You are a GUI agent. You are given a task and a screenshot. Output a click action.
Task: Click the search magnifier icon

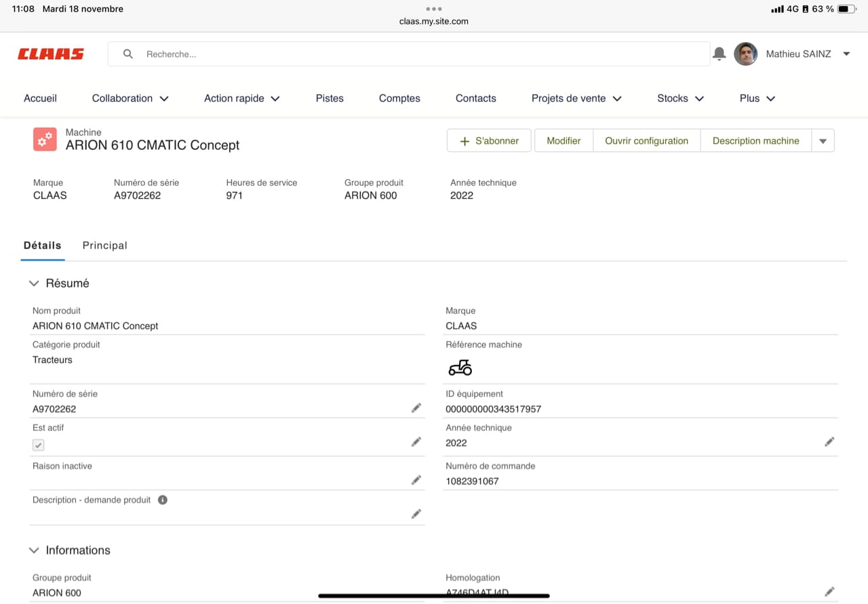pyautogui.click(x=127, y=54)
